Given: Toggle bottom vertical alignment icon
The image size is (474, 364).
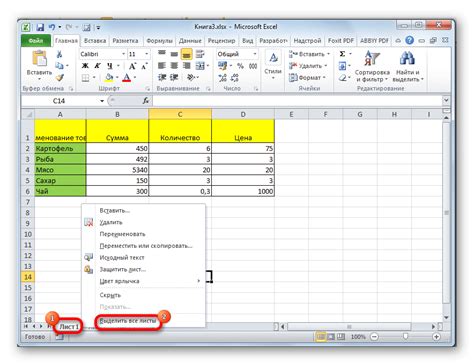Looking at the screenshot, I should click(186, 54).
